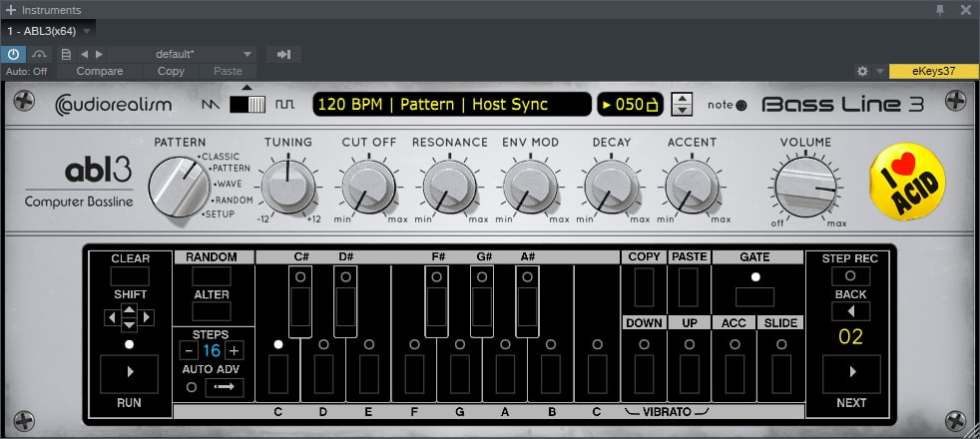Flip the waveform selector switch
This screenshot has height=439, width=980.
[x=247, y=105]
